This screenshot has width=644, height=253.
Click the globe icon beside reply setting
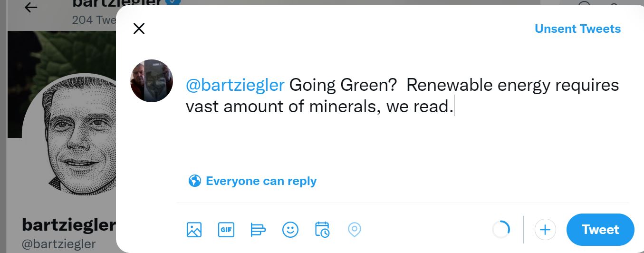194,181
